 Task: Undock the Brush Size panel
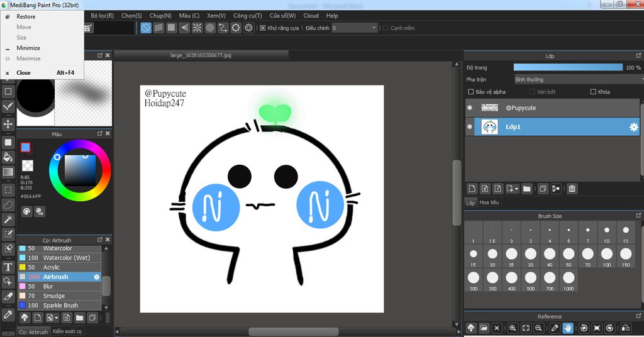[x=639, y=216]
